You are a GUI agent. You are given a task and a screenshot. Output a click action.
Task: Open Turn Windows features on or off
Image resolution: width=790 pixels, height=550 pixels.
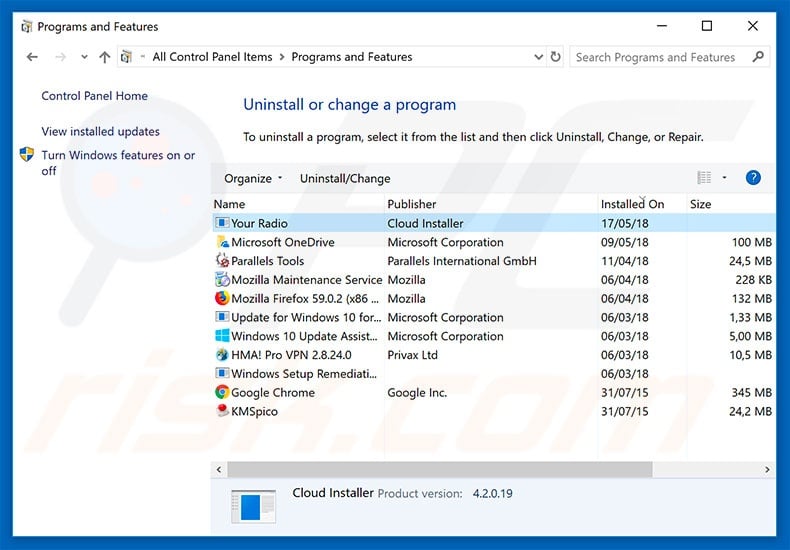(118, 163)
